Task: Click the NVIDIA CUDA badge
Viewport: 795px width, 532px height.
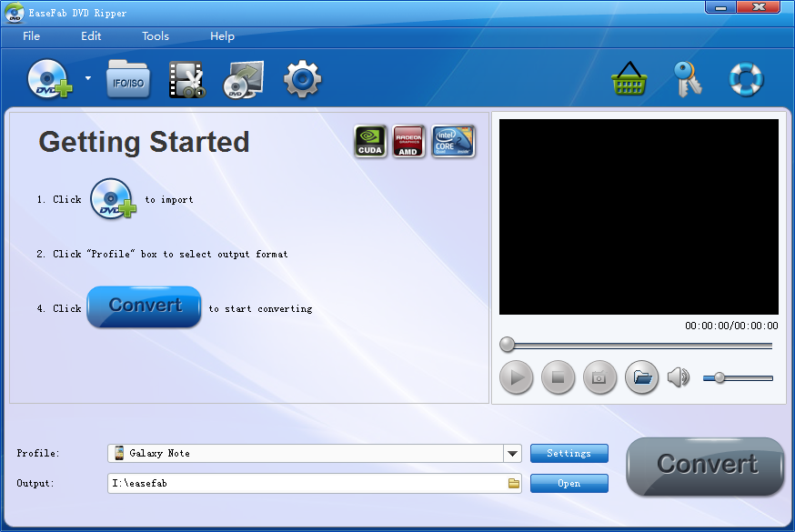Action: tap(370, 141)
